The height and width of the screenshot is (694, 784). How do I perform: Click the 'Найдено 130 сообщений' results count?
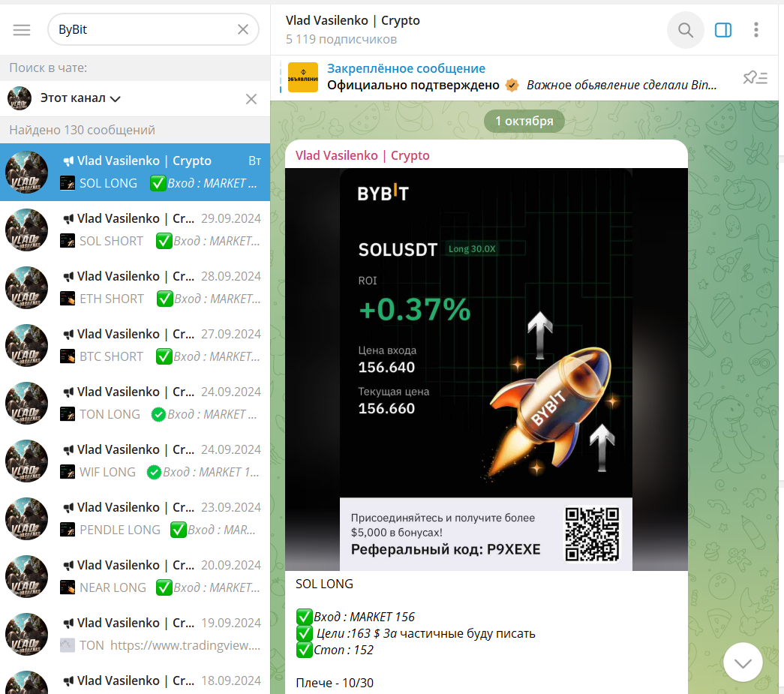(82, 130)
